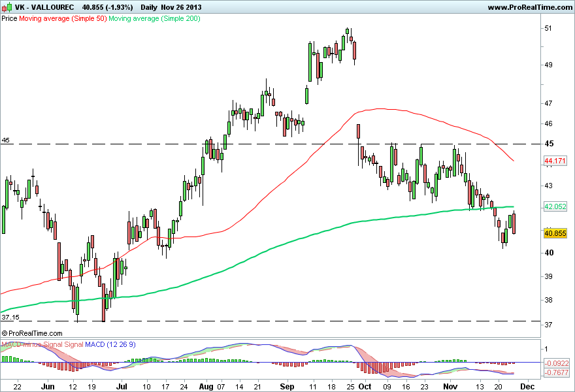Click the Jun label on time axis

click(x=48, y=387)
